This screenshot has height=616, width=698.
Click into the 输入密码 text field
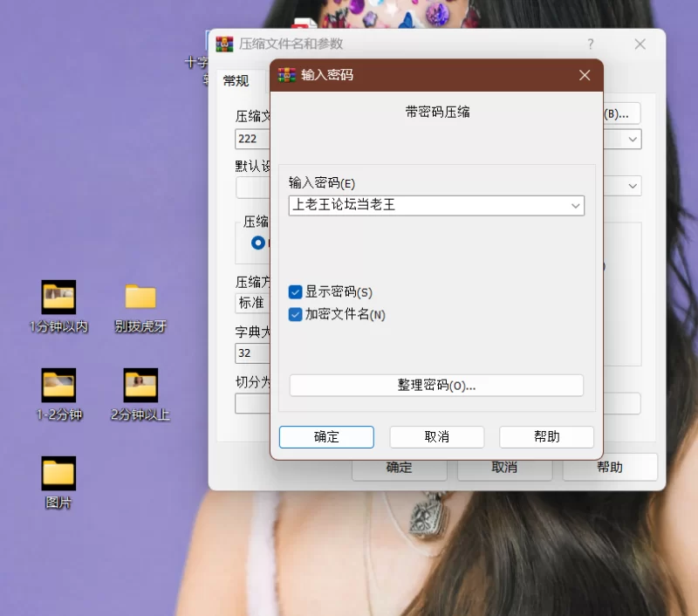[428, 206]
